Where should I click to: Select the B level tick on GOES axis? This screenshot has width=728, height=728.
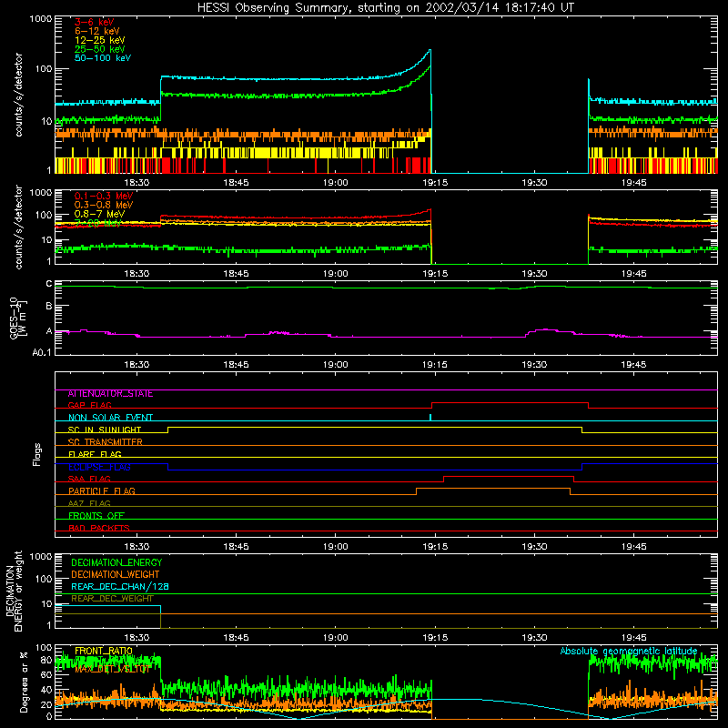[x=49, y=307]
